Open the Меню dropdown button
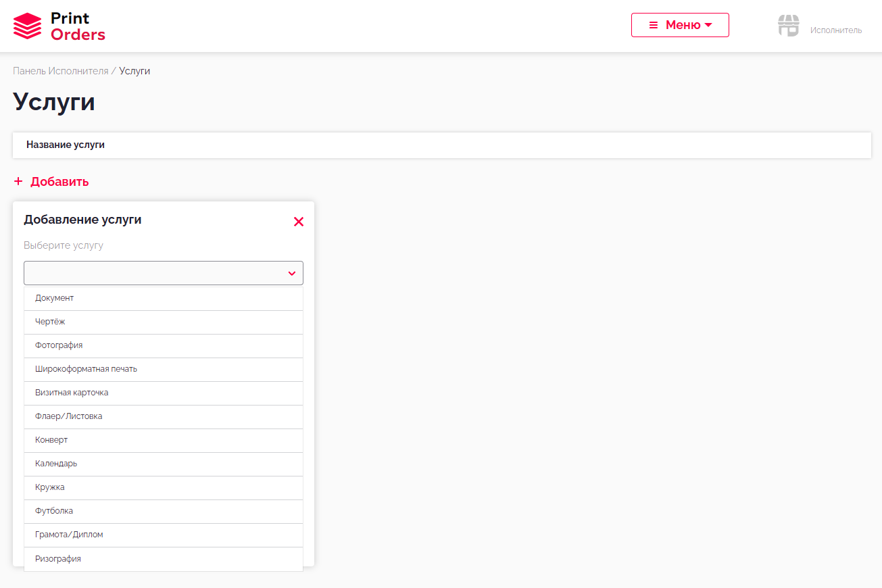Image resolution: width=882 pixels, height=588 pixels. (680, 25)
